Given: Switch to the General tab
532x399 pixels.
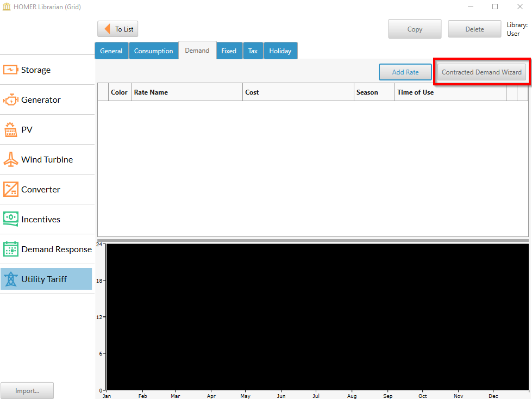Looking at the screenshot, I should 111,51.
